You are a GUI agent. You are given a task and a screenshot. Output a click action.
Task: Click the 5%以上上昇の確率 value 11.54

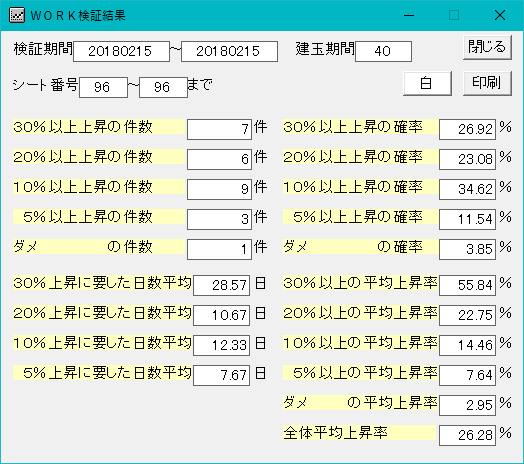tap(467, 219)
